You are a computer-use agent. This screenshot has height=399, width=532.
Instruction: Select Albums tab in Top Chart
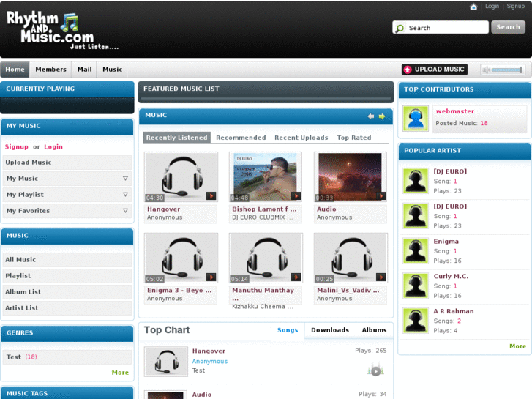tap(374, 330)
